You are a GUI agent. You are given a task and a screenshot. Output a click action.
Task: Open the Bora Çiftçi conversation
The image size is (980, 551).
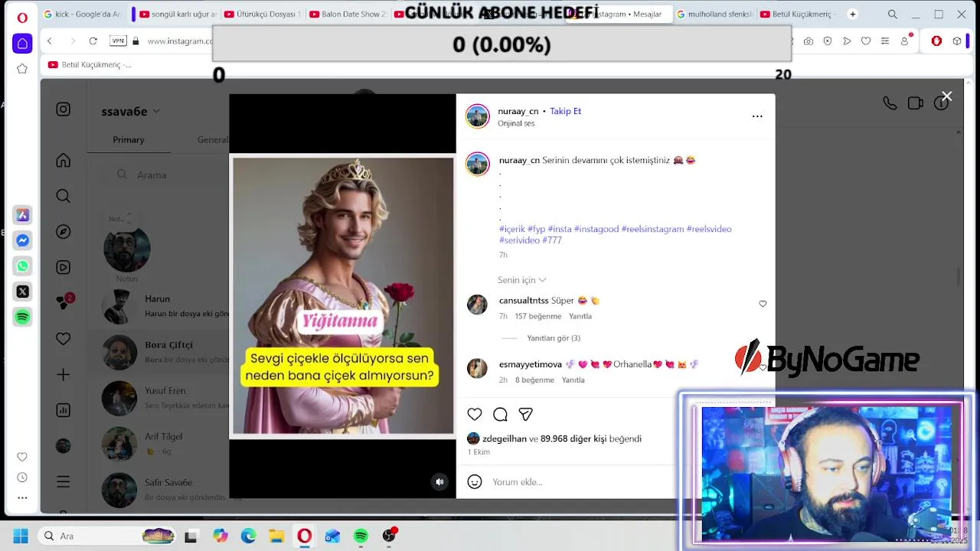click(x=158, y=352)
